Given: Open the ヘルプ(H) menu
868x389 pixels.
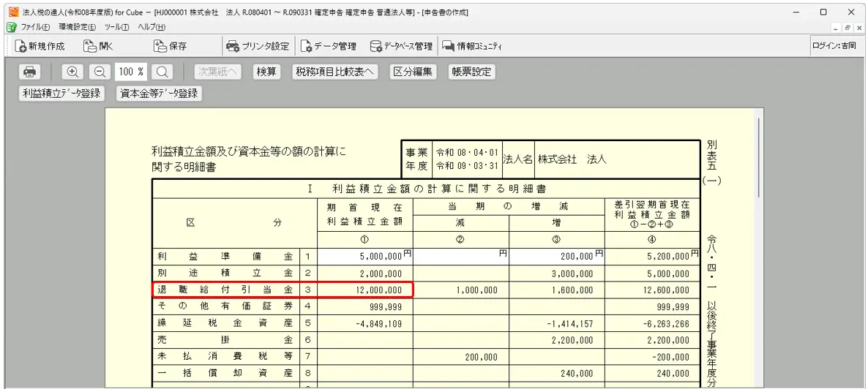Looking at the screenshot, I should click(x=151, y=27).
